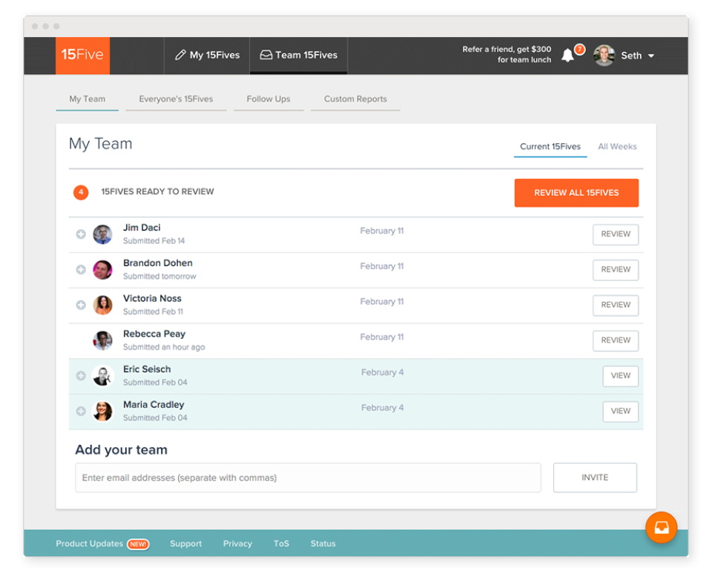The width and height of the screenshot is (712, 588).
Task: Open the notifications bell icon
Action: 567,56
